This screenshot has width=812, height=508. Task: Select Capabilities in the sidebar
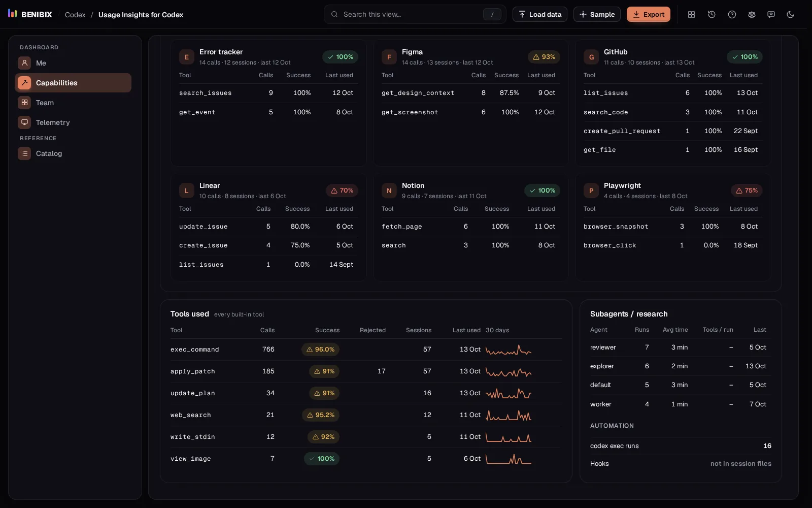pyautogui.click(x=73, y=83)
